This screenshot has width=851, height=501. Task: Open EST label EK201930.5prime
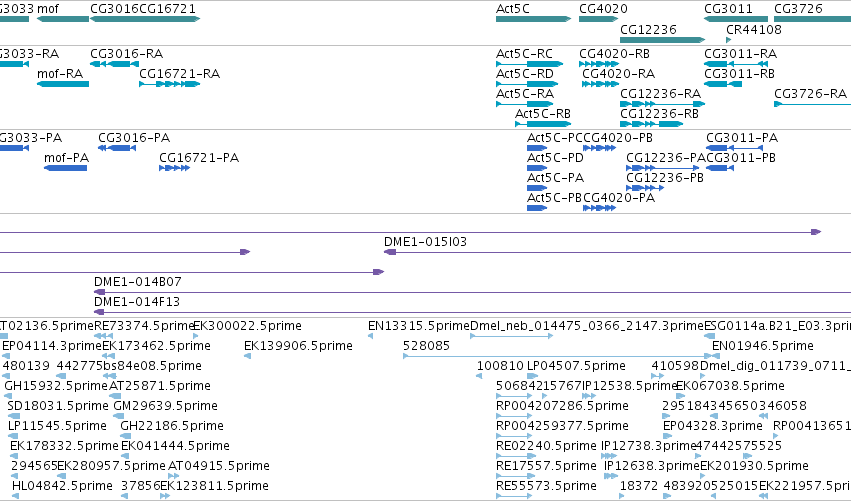[754, 466]
